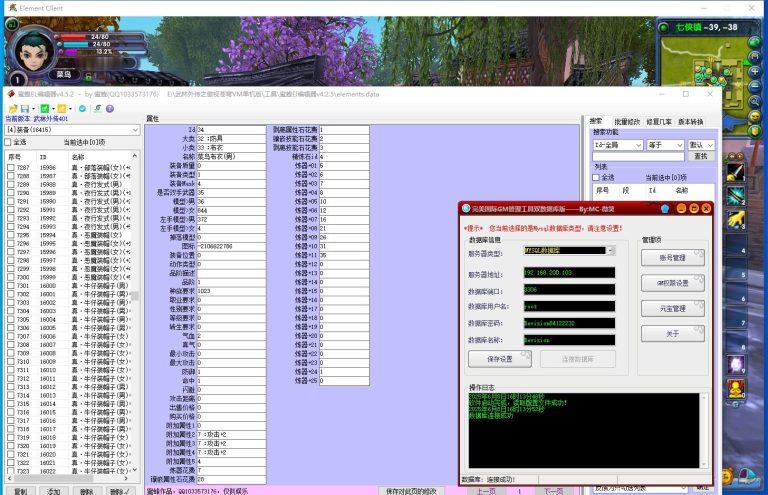
Task: Click the yellow note toolbar icon
Action: 62,109
